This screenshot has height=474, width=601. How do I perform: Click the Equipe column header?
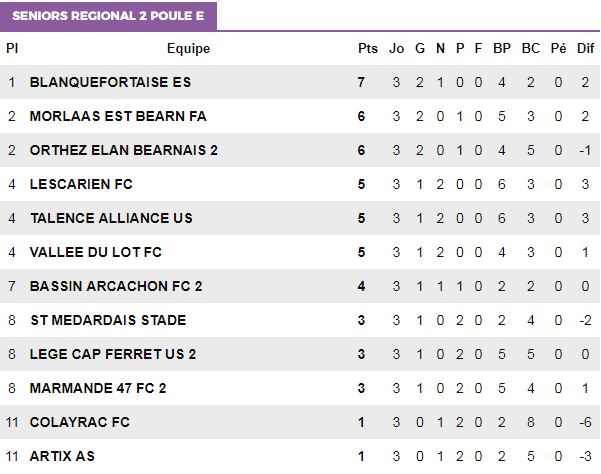tap(188, 49)
